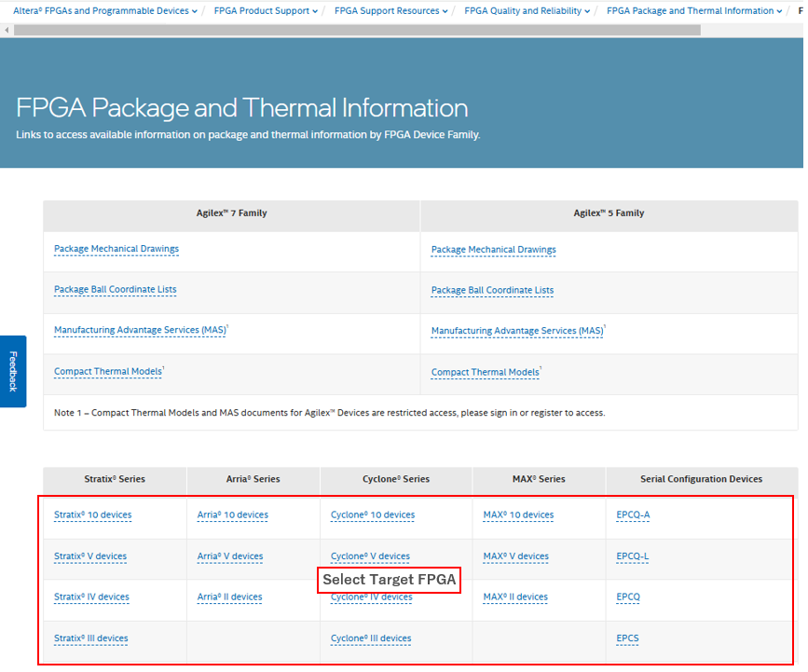The height and width of the screenshot is (672, 808).
Task: Open Agilex 7 Package Mechanical Drawings link
Action: click(x=116, y=249)
